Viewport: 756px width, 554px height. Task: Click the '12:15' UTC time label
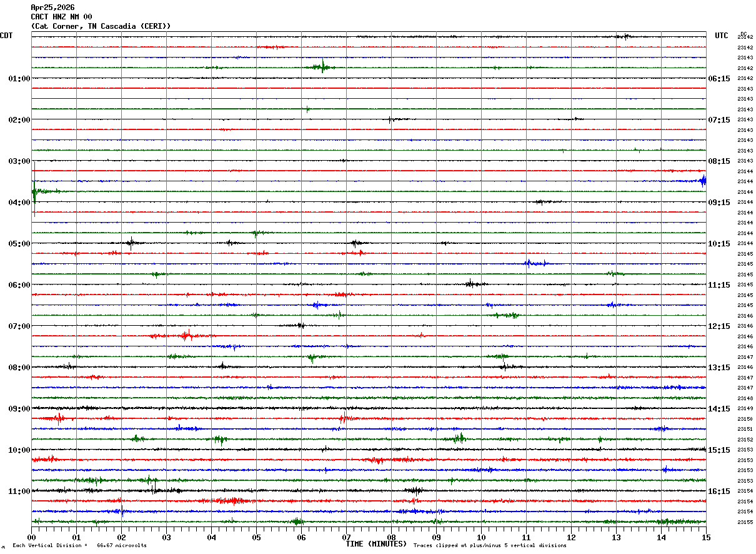coord(719,326)
